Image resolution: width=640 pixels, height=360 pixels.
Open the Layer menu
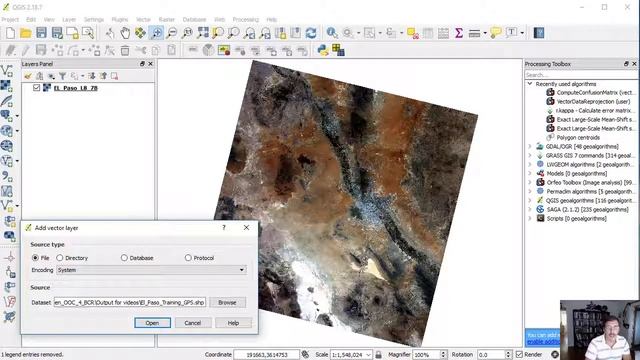click(x=69, y=19)
